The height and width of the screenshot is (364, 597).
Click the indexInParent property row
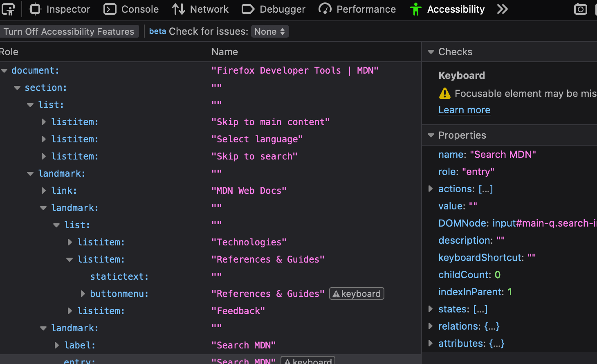(x=509, y=292)
